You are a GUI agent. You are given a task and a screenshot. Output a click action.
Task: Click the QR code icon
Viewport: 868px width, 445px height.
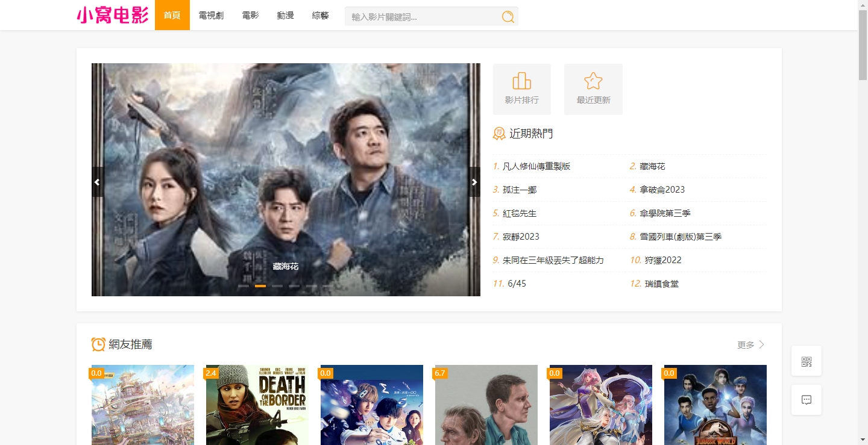(806, 361)
